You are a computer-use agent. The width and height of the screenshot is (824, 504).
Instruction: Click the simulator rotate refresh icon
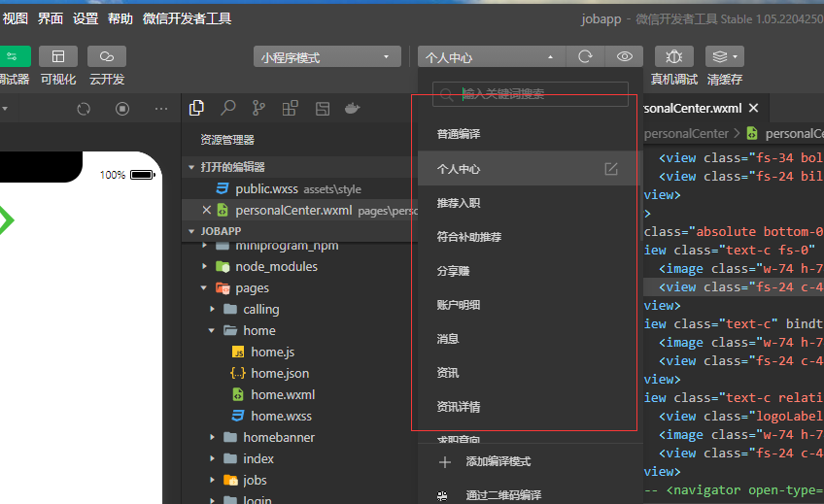[x=84, y=109]
